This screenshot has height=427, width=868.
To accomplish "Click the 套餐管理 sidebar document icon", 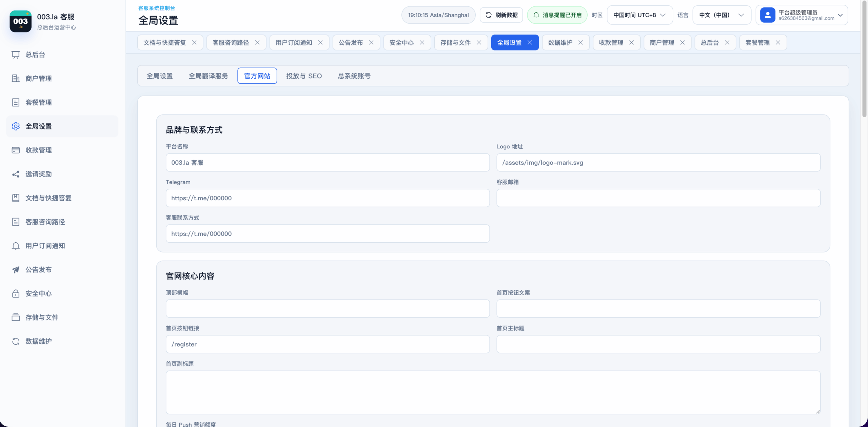I will (x=16, y=102).
